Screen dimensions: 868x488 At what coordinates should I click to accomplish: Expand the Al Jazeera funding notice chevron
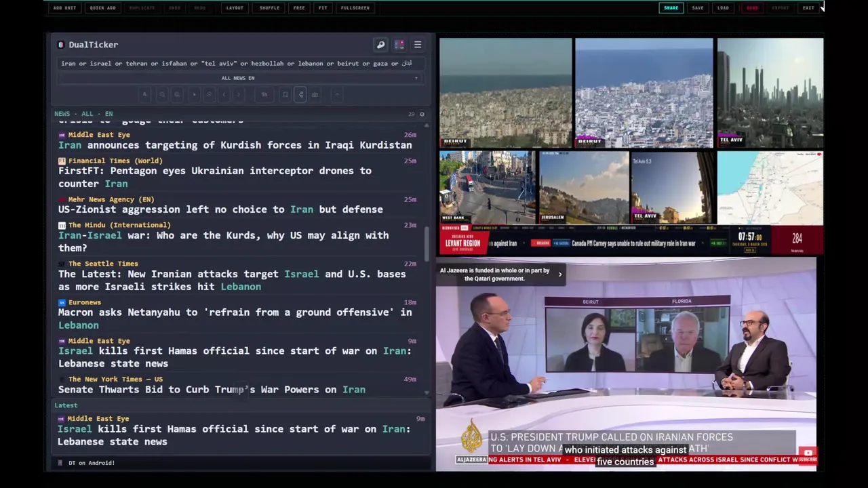coord(560,274)
